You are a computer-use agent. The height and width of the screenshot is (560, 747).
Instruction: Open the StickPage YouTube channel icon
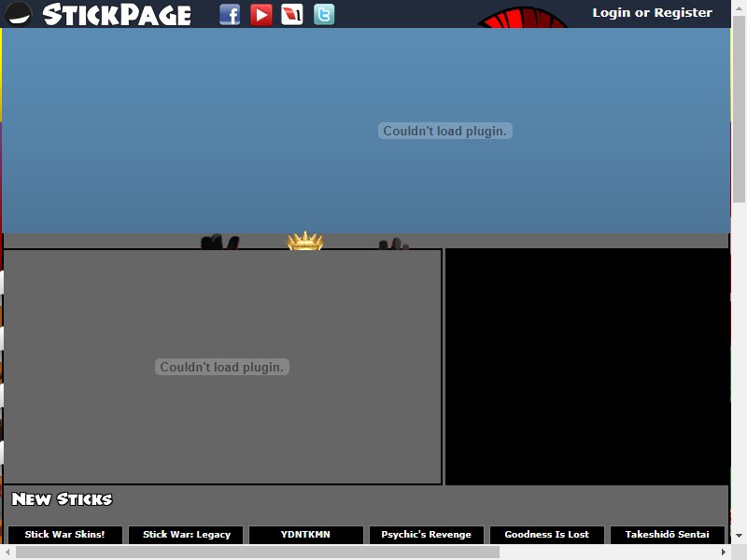point(261,14)
